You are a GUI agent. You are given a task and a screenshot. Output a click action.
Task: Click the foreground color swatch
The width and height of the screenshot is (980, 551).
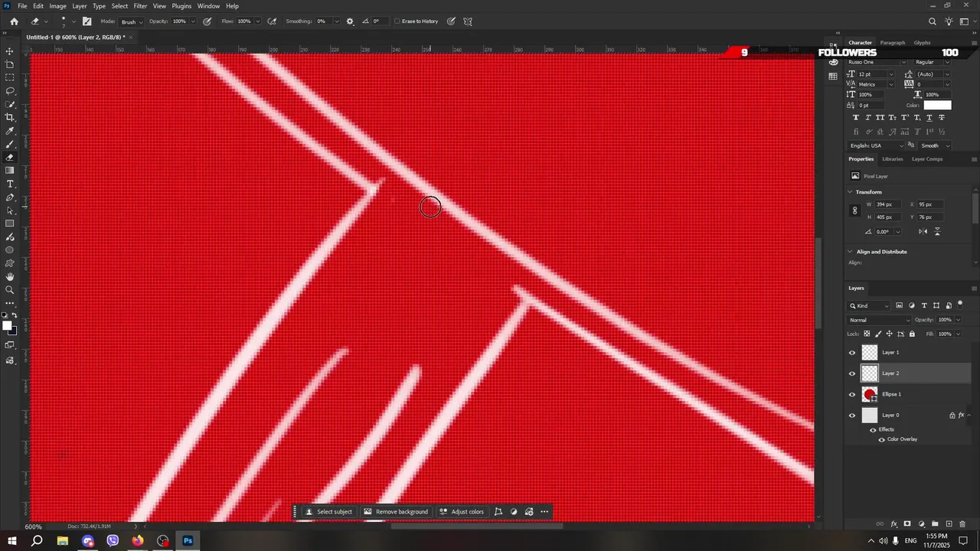(x=7, y=326)
